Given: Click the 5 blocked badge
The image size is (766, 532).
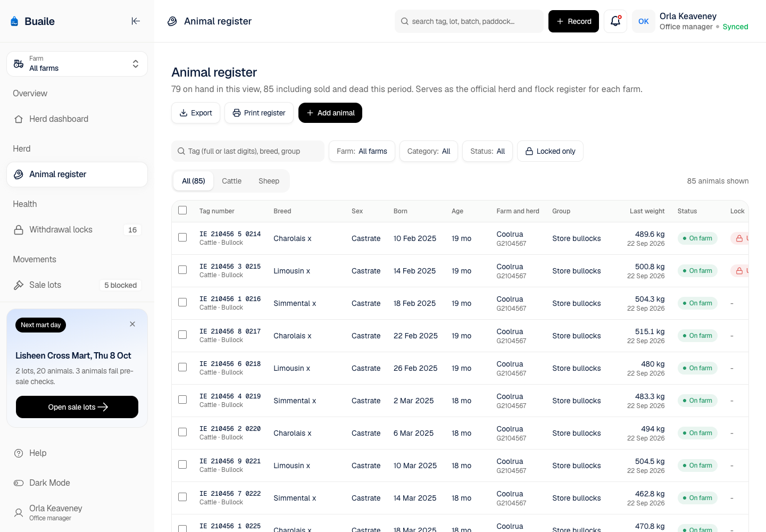Looking at the screenshot, I should [121, 285].
